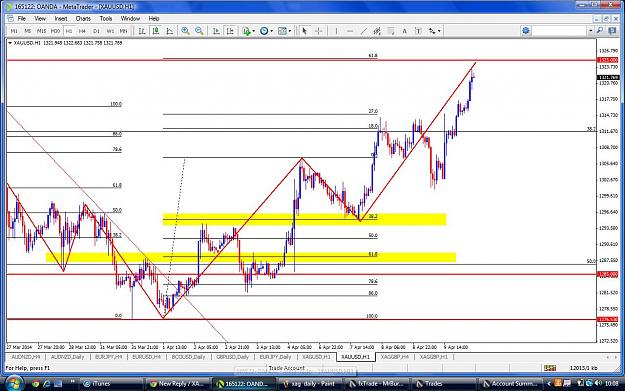Switch to the GBPUSD,Daily chart tab
This screenshot has width=625, height=391.
pyautogui.click(x=232, y=357)
